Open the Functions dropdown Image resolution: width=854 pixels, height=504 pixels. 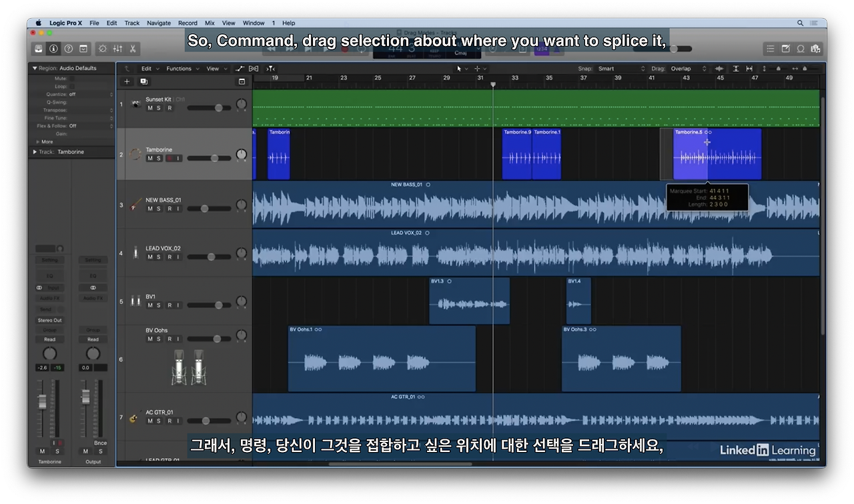tap(181, 69)
